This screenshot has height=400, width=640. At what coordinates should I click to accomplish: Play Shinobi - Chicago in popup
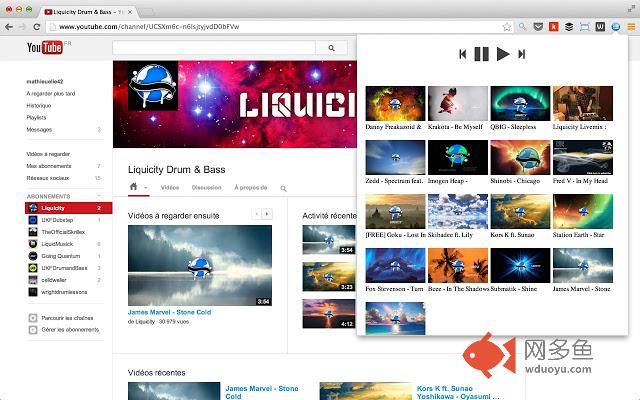coord(520,158)
